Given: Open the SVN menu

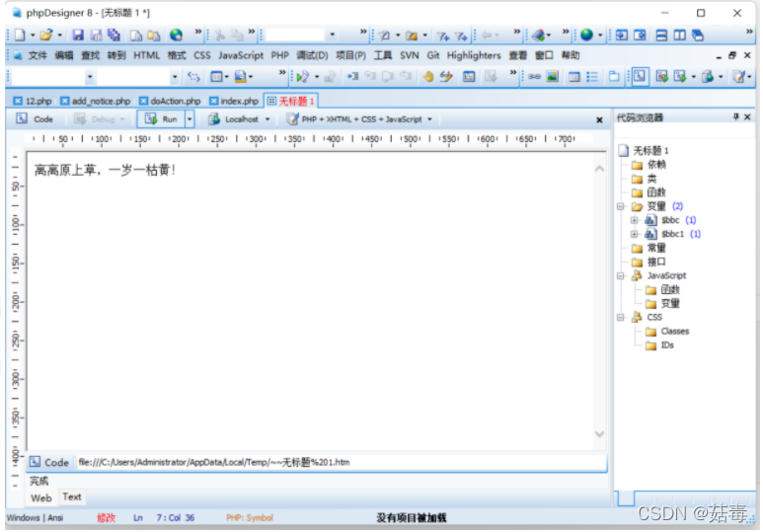Looking at the screenshot, I should click(x=410, y=55).
